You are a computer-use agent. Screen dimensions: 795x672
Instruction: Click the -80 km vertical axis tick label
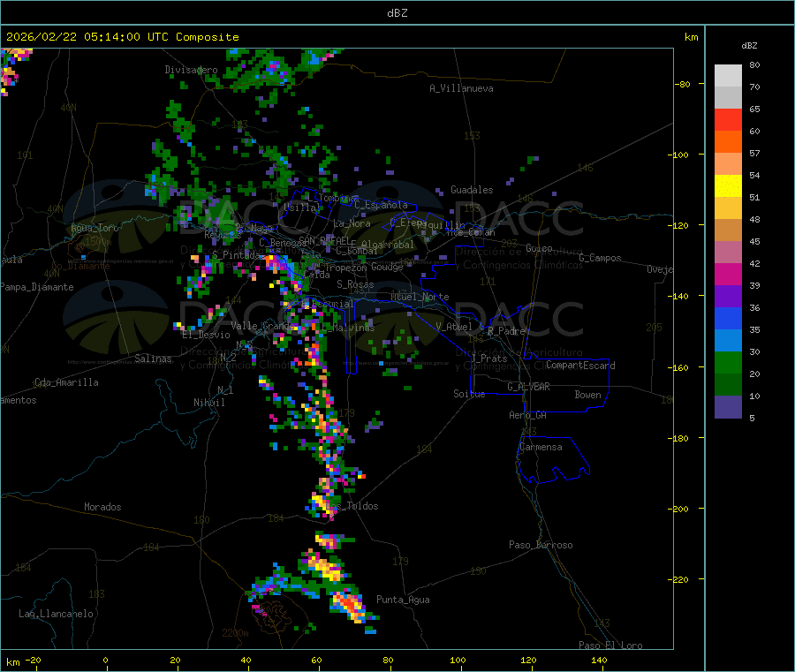(683, 84)
